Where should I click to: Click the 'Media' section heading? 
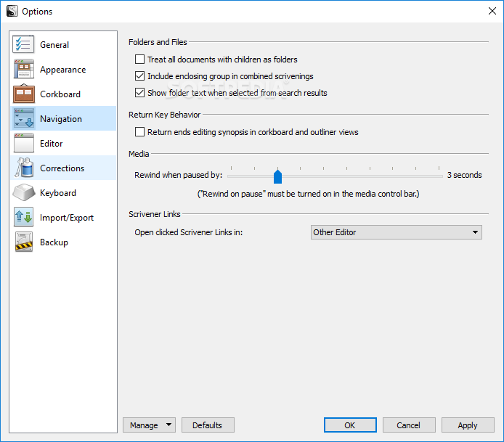pos(139,154)
